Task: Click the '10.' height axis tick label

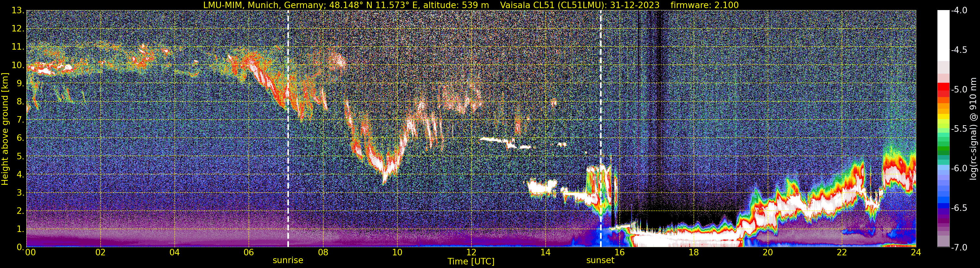Action: click(x=18, y=65)
